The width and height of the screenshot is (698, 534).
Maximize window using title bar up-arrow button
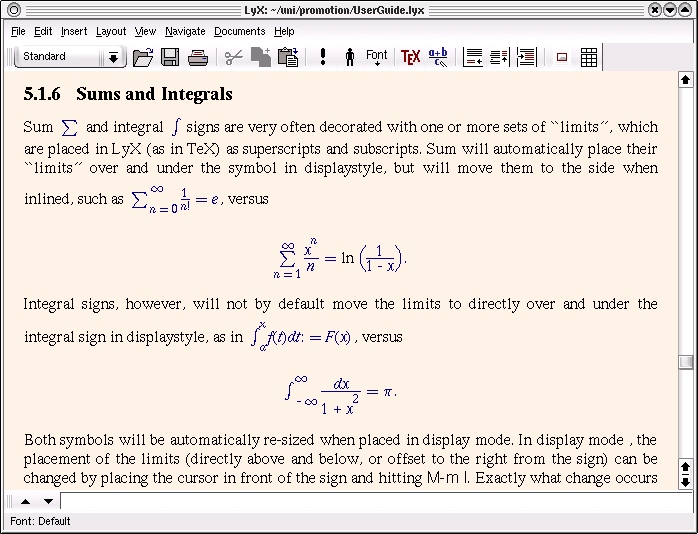[x=686, y=9]
